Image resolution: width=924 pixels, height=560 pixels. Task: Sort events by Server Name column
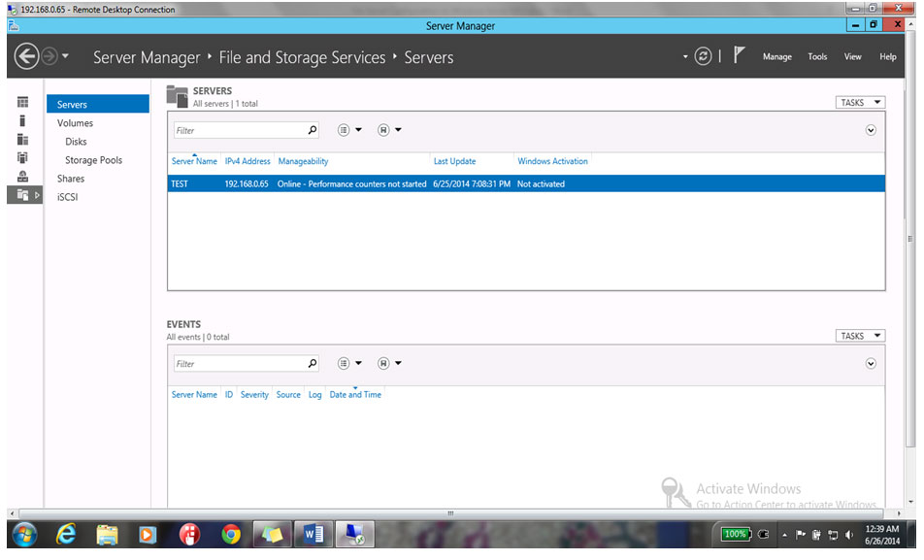click(194, 395)
